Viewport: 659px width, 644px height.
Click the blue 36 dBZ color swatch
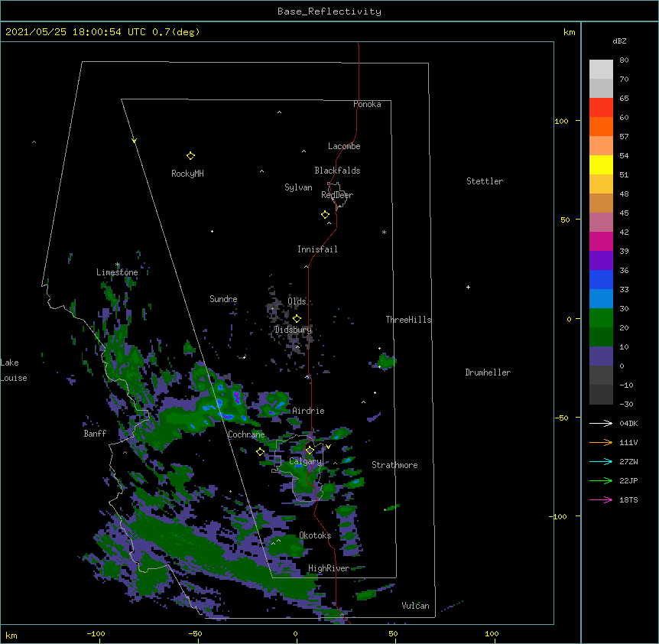coord(601,279)
